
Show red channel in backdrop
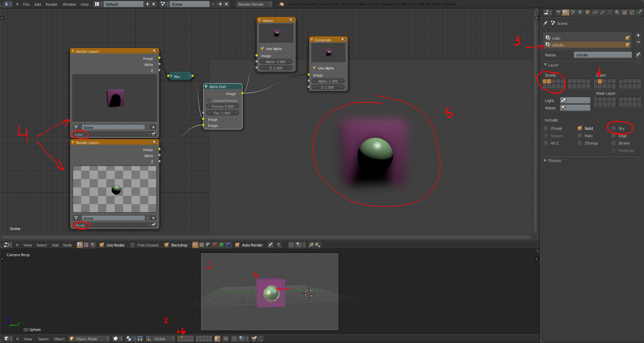pos(215,245)
